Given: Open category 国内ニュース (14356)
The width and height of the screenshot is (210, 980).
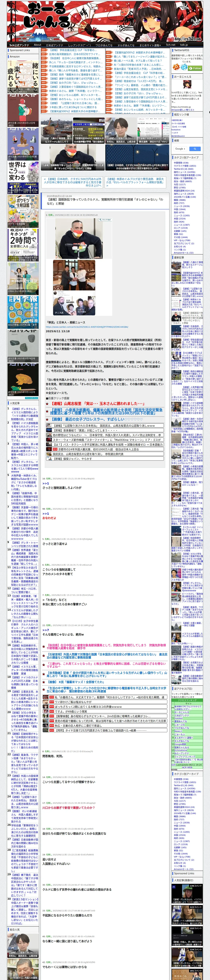Looking at the screenshot, I should [184, 172].
